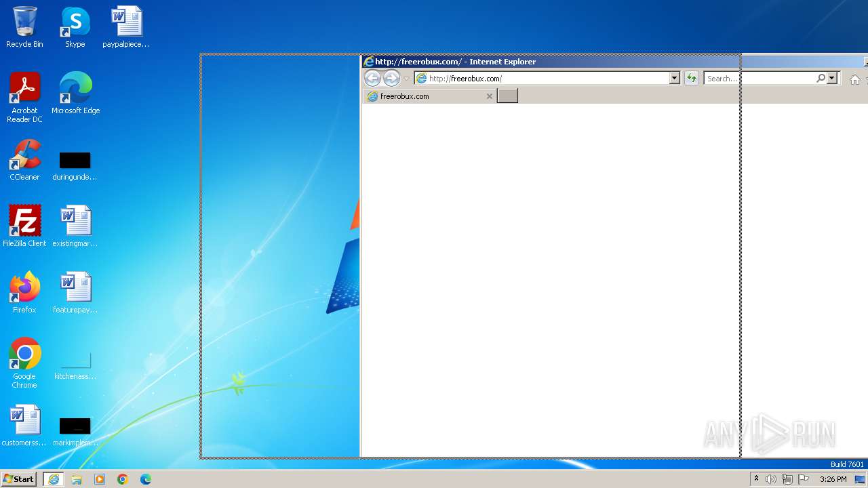Launch Acrobat Reader DC from desktop
The width and height of the screenshot is (868, 488).
click(24, 98)
